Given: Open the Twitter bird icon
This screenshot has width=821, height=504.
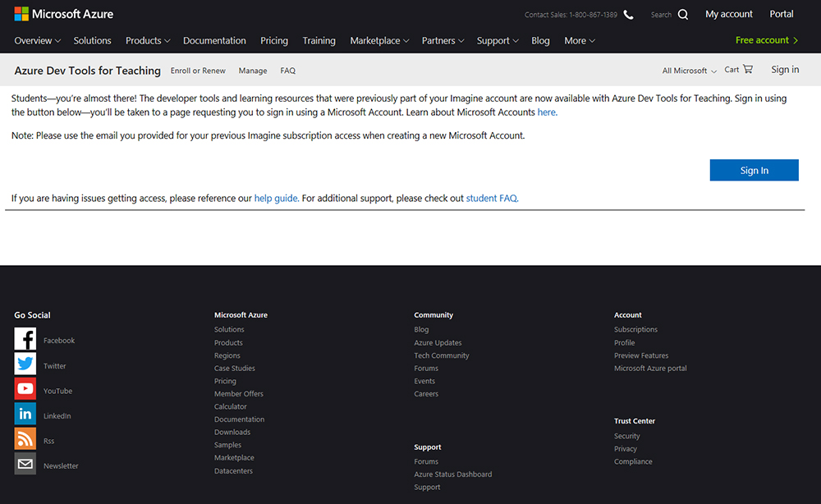Looking at the screenshot, I should [25, 364].
